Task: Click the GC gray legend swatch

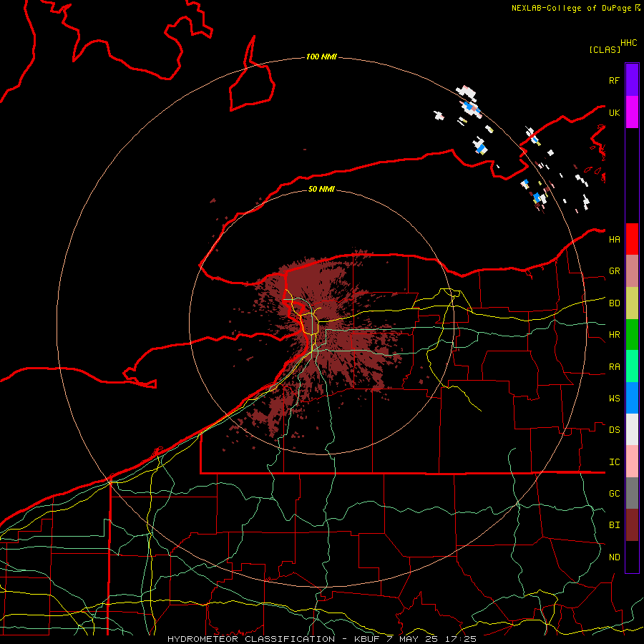Action: point(632,493)
